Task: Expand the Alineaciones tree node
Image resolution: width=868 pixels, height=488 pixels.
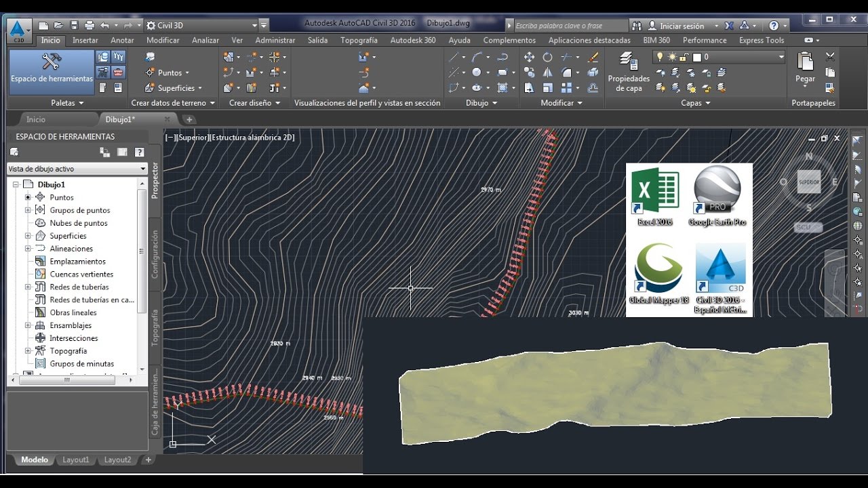Action: [28, 249]
